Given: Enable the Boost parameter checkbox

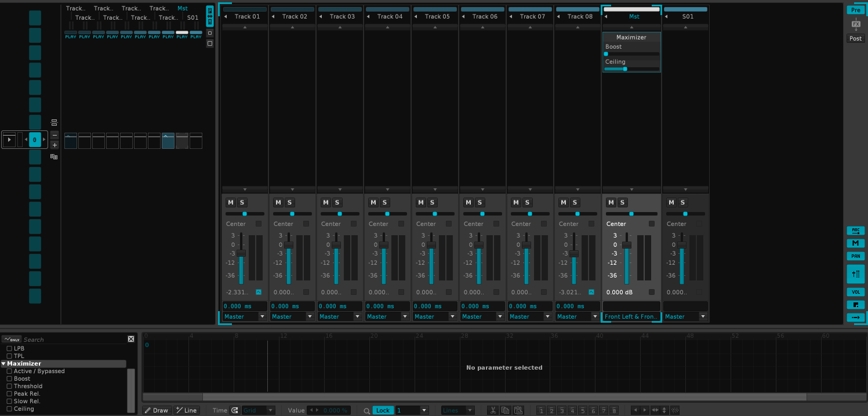Looking at the screenshot, I should point(9,379).
